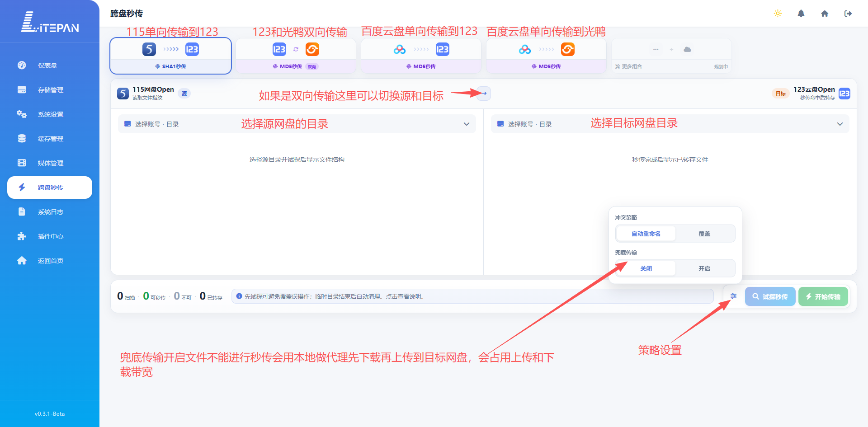Image resolution: width=868 pixels, height=427 pixels.
Task: Toggle the light theme sun icon
Action: [778, 14]
